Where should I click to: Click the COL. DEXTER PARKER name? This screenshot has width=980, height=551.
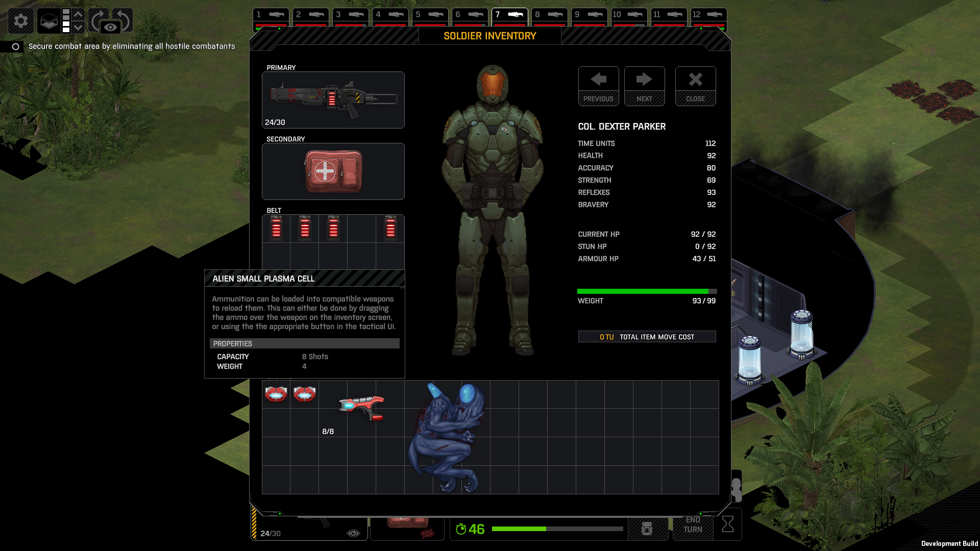(x=622, y=127)
